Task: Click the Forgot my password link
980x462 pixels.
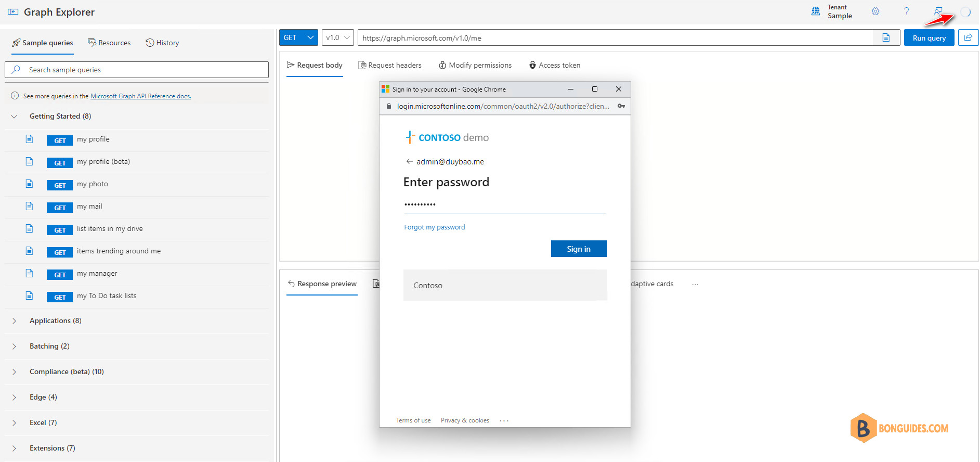Action: coord(435,227)
